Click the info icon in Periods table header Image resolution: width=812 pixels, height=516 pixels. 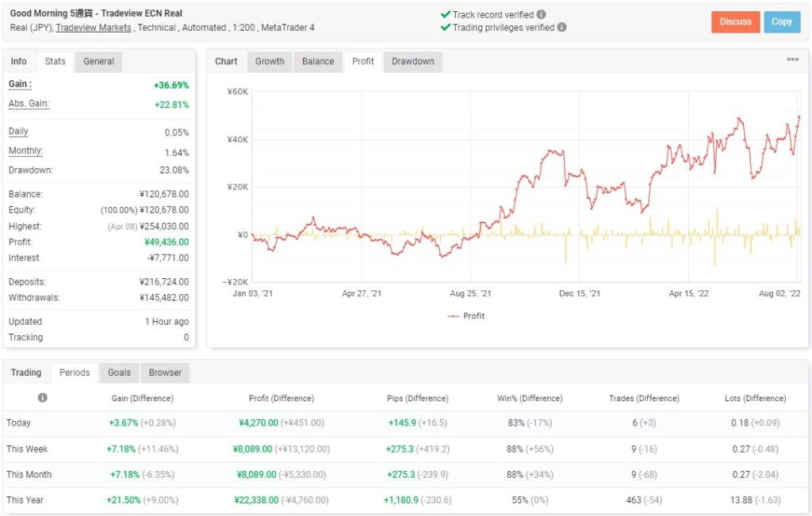tap(42, 398)
